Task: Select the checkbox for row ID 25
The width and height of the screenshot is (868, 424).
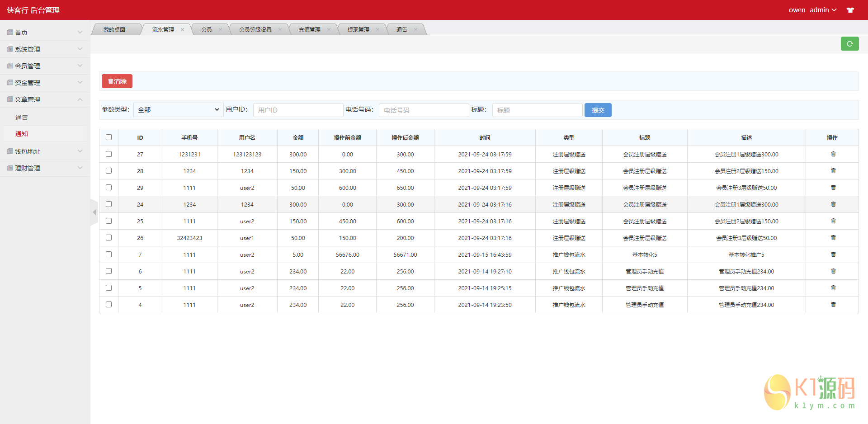Action: [108, 221]
